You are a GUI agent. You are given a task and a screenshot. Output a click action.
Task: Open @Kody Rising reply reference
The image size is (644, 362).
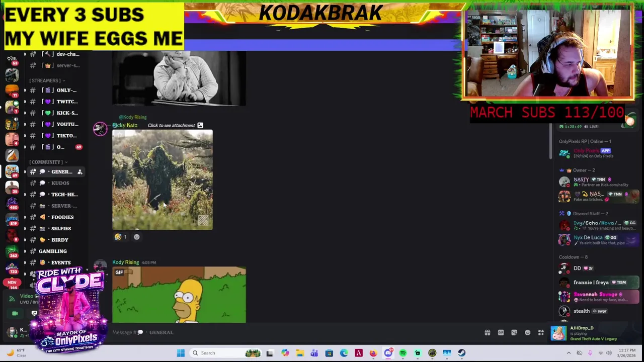[x=133, y=117]
